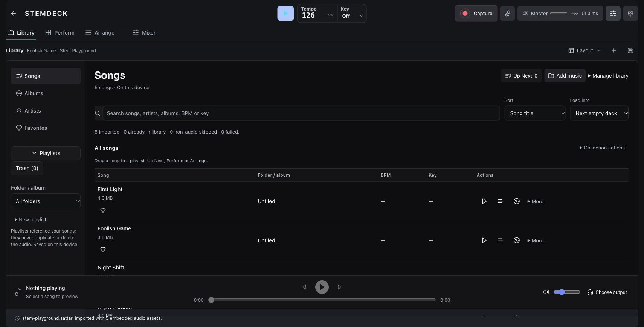
Task: Add a new layout with the plus icon
Action: (613, 50)
